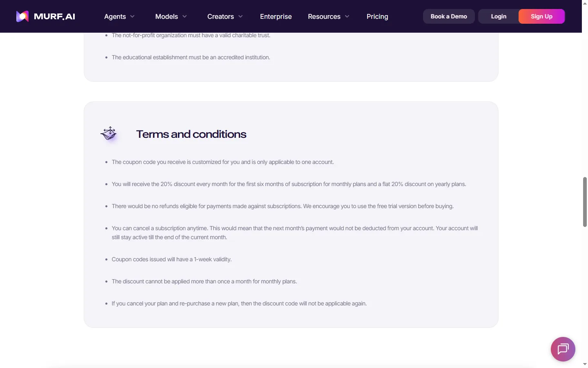Click the no refunds policy line
The image size is (588, 368).
283,206
